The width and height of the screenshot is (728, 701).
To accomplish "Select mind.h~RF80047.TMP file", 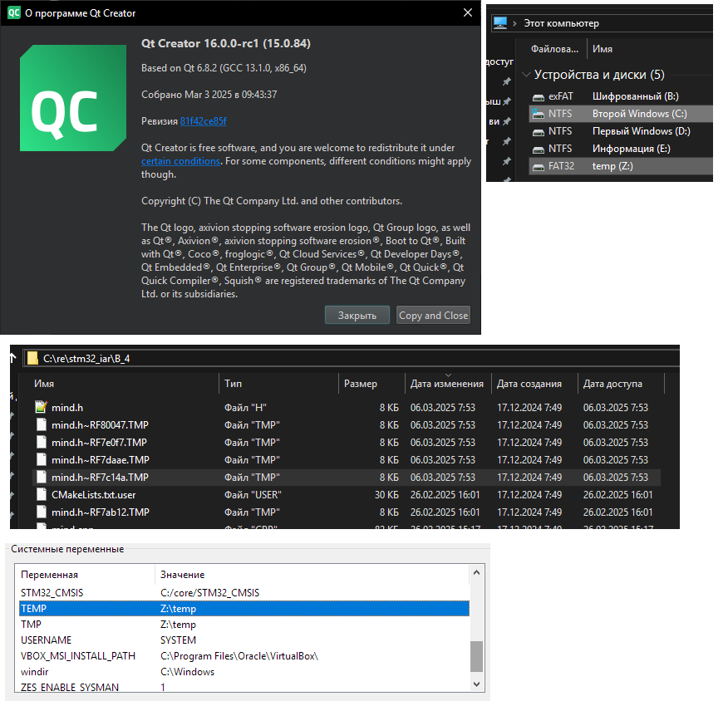I will click(x=347, y=425).
